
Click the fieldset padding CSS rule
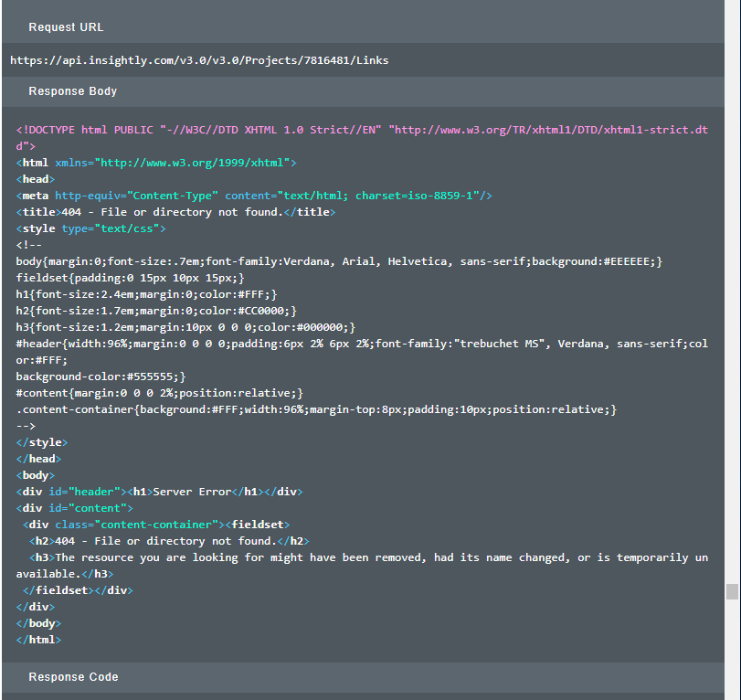coord(130,278)
